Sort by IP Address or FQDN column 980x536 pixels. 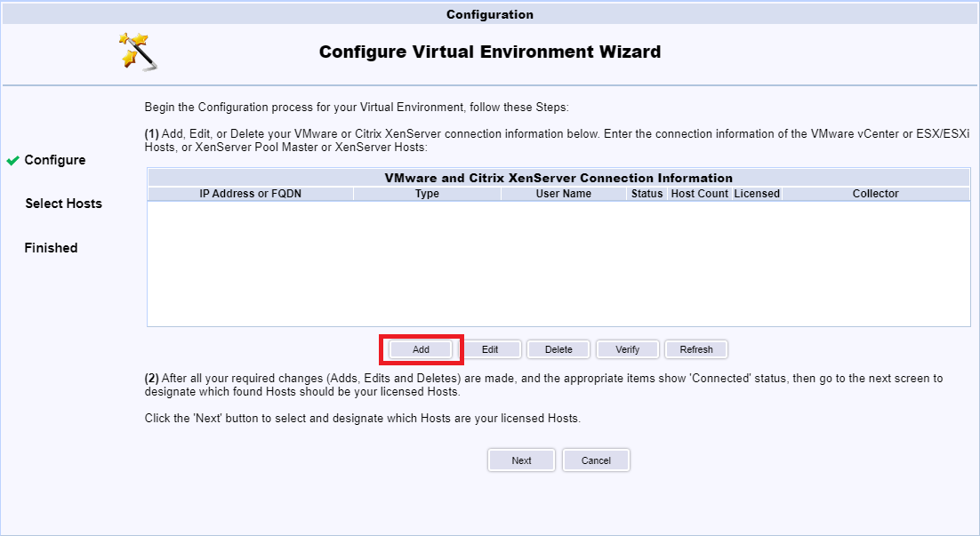(250, 194)
